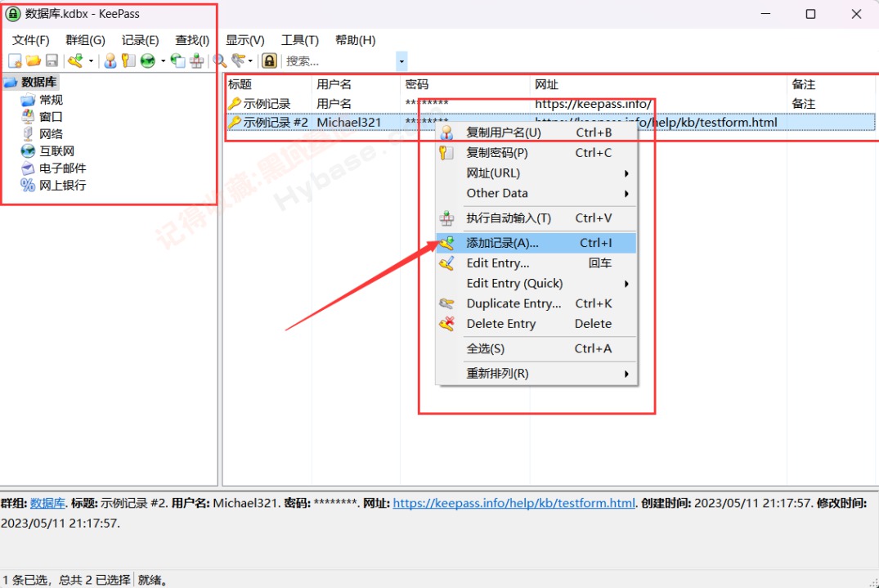Viewport: 879px width, 588px height.
Task: Click the '1 条已选，总共 2 已选择' status text
Action: 66,580
